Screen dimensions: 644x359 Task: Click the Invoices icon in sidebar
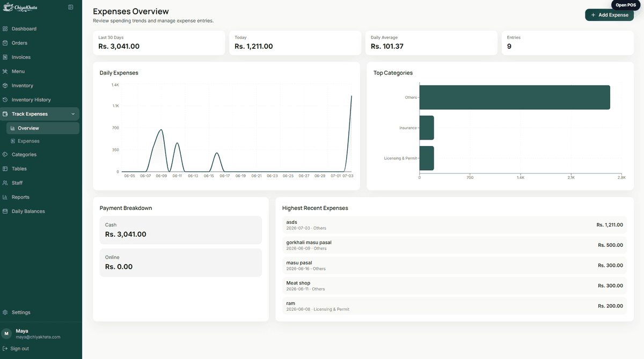point(5,57)
